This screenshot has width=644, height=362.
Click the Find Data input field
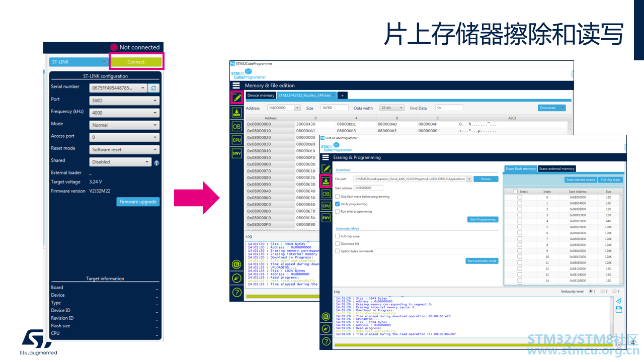coord(449,108)
